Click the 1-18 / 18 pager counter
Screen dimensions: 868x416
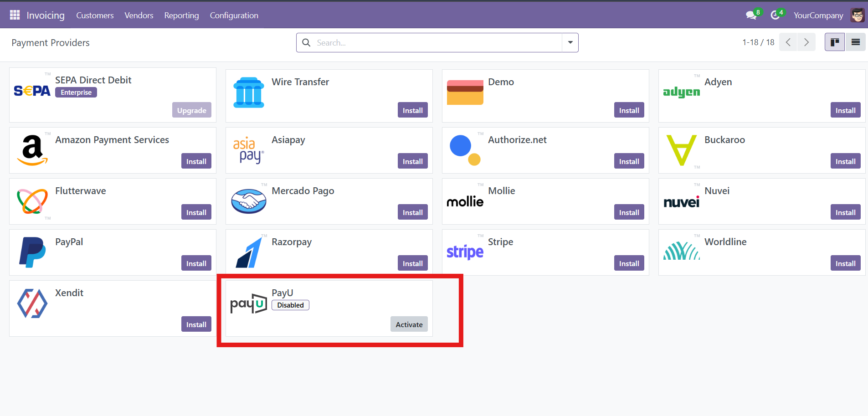point(758,42)
